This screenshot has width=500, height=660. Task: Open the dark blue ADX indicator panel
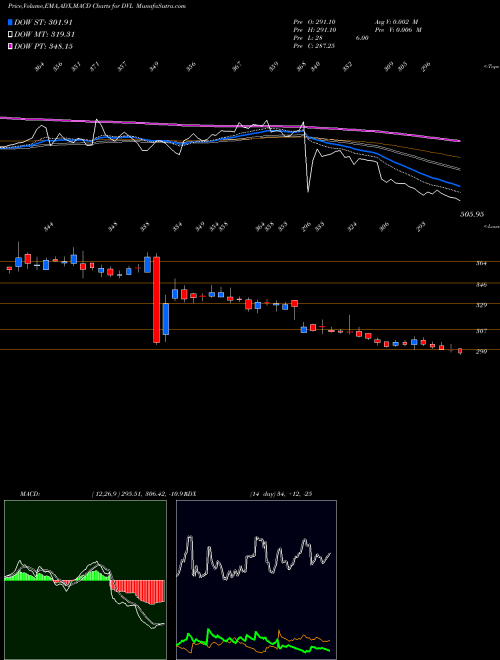(x=256, y=580)
